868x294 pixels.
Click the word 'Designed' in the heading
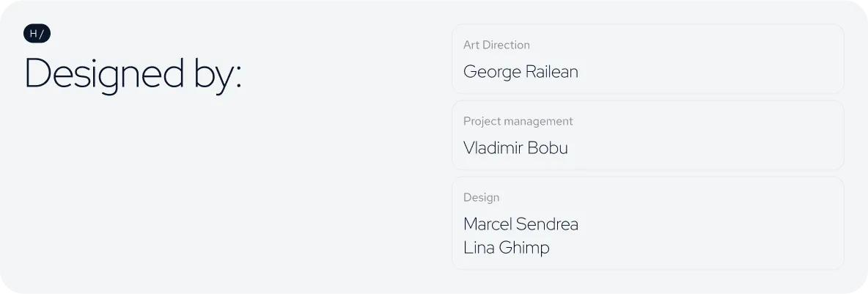105,75
